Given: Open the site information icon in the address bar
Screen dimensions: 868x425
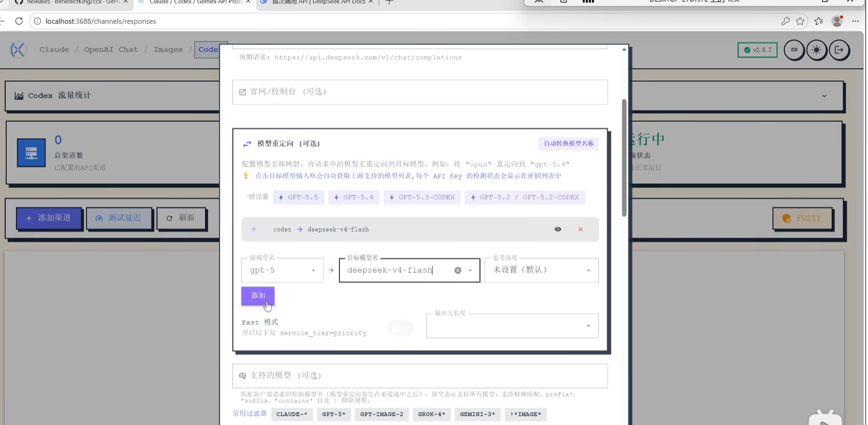Looking at the screenshot, I should pyautogui.click(x=37, y=21).
